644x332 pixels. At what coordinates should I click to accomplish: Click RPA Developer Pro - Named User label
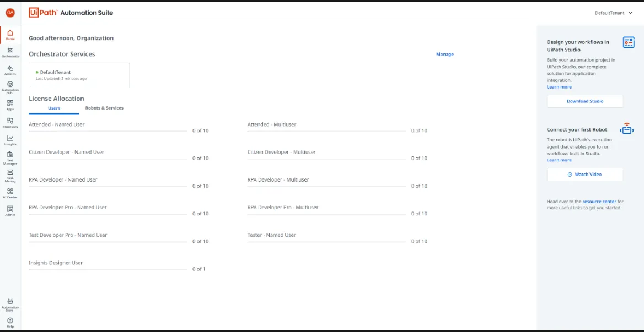coord(68,208)
